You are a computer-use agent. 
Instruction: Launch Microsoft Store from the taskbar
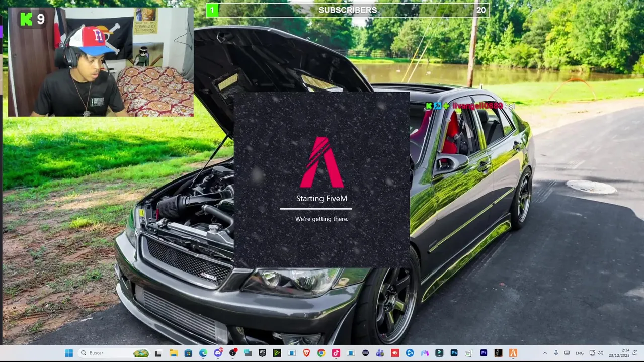189,353
